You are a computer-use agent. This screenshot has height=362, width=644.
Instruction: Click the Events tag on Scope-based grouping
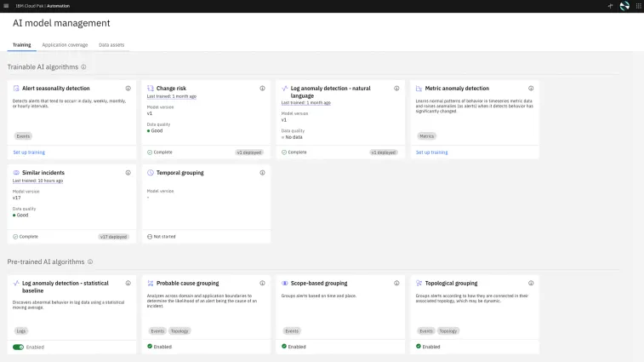coord(292,330)
